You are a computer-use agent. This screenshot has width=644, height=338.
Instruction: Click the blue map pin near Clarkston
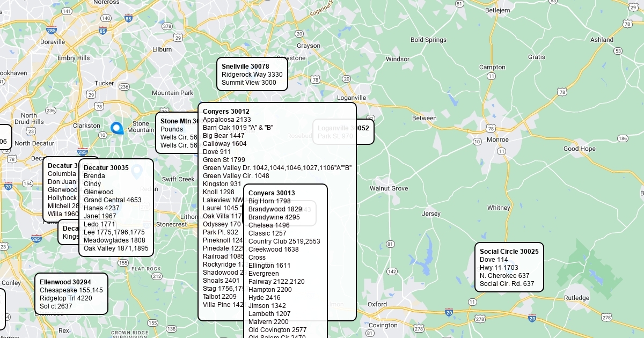pyautogui.click(x=116, y=128)
